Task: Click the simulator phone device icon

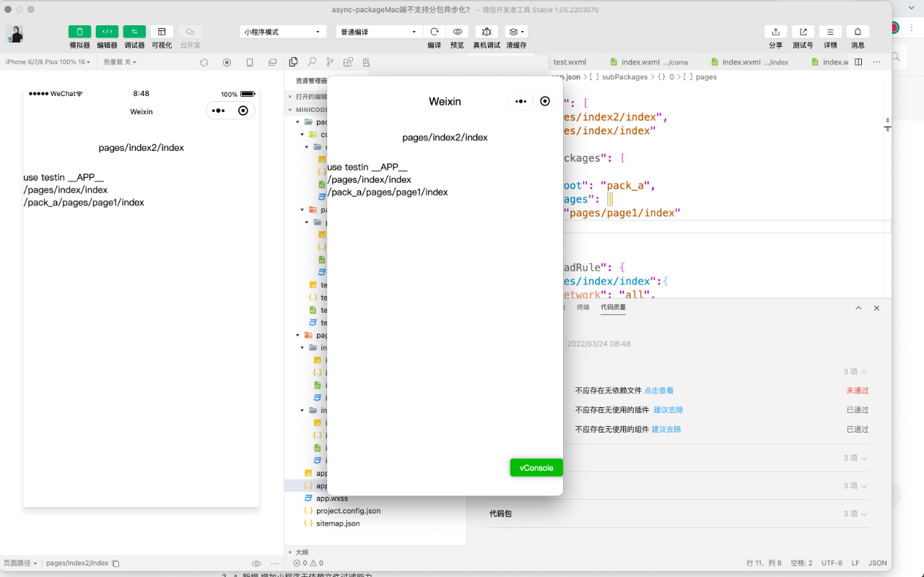Action: click(250, 62)
